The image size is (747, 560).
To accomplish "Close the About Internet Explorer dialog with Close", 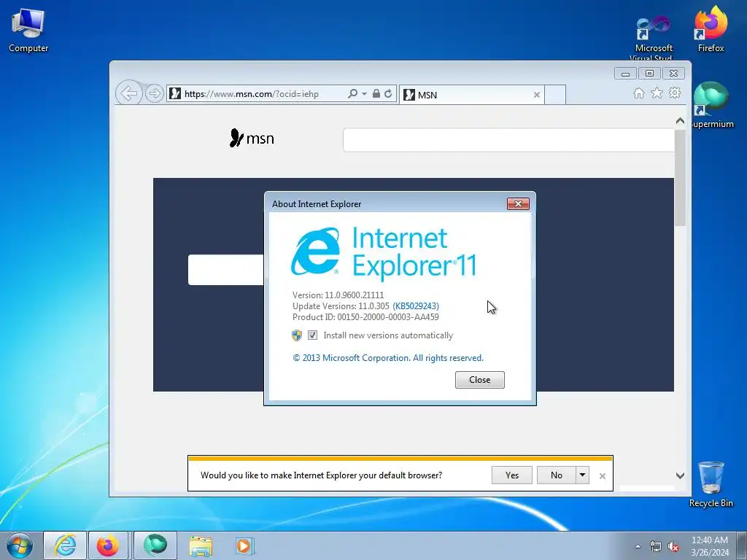I will pos(480,380).
